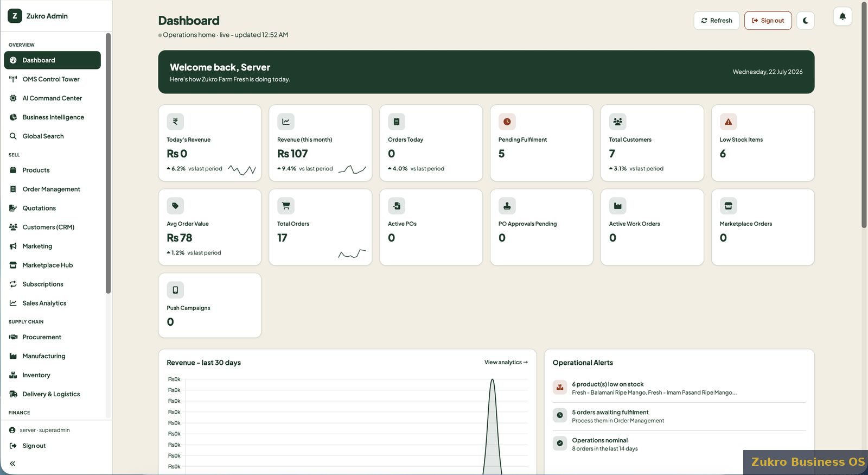Click the sidebar scrollbar
Viewport: 868px width, 475px height.
108,163
